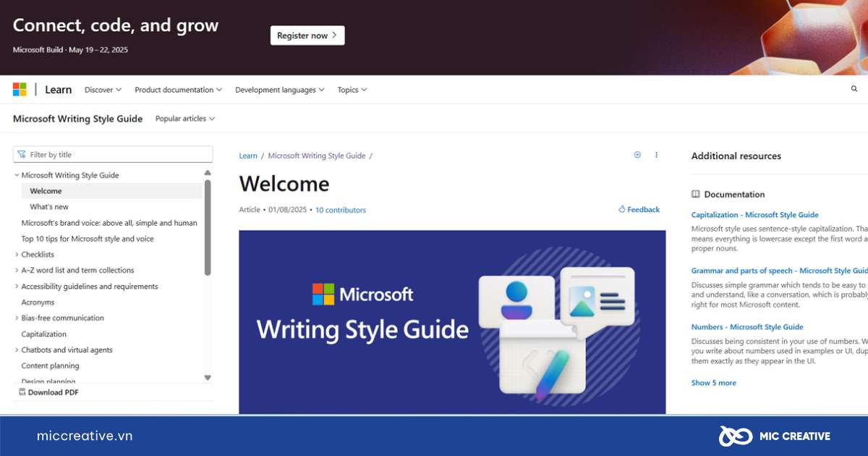Open the Discover dropdown menu

103,90
